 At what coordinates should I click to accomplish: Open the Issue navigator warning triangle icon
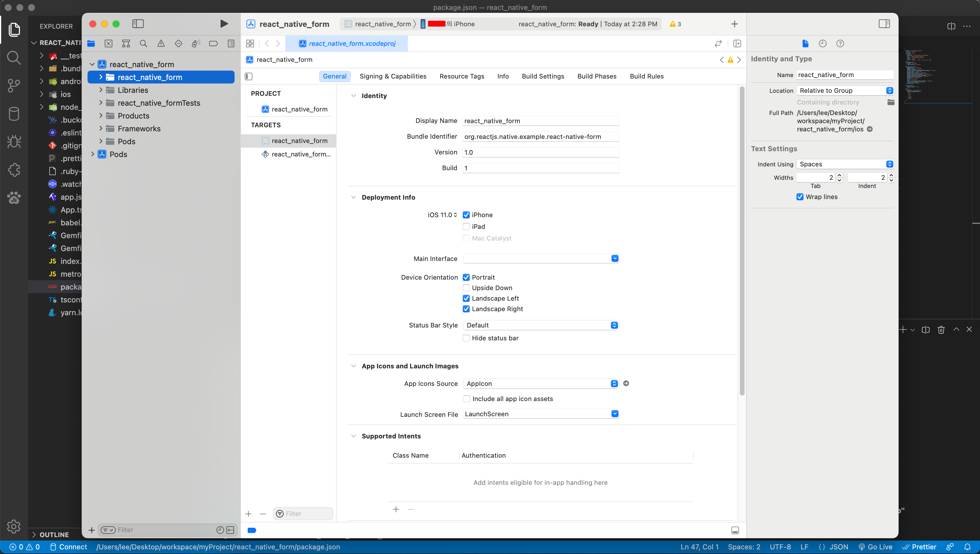(161, 43)
